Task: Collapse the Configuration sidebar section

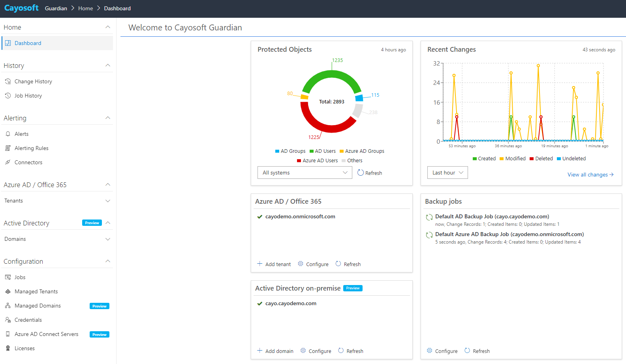Action: click(x=108, y=261)
